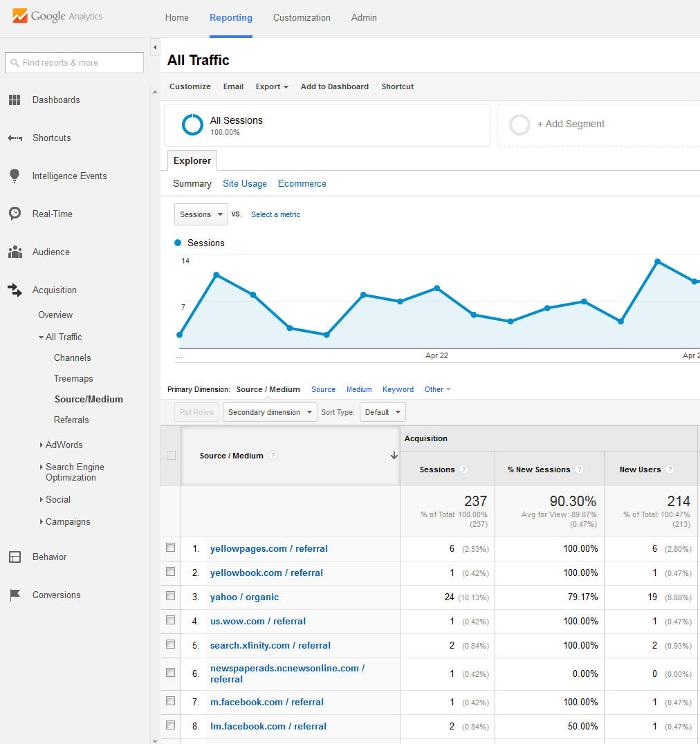Click the Add Segment circle icon

(x=519, y=124)
